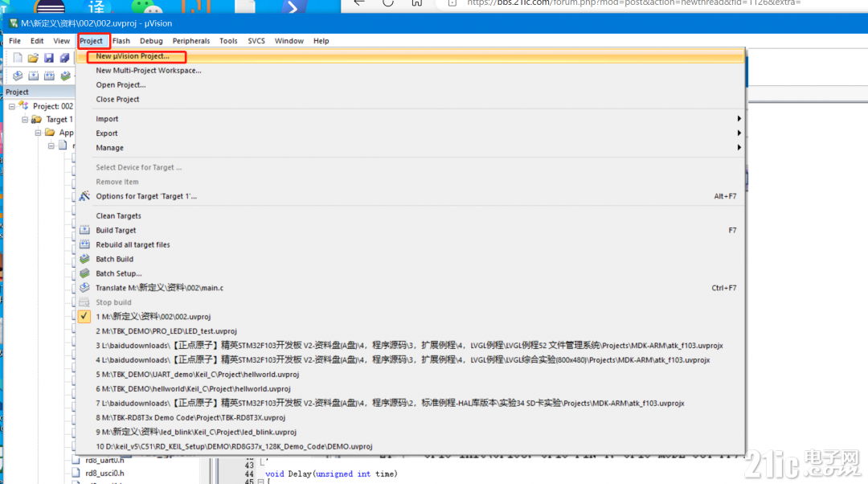Open the Debug menu
868x484 pixels.
pos(151,41)
